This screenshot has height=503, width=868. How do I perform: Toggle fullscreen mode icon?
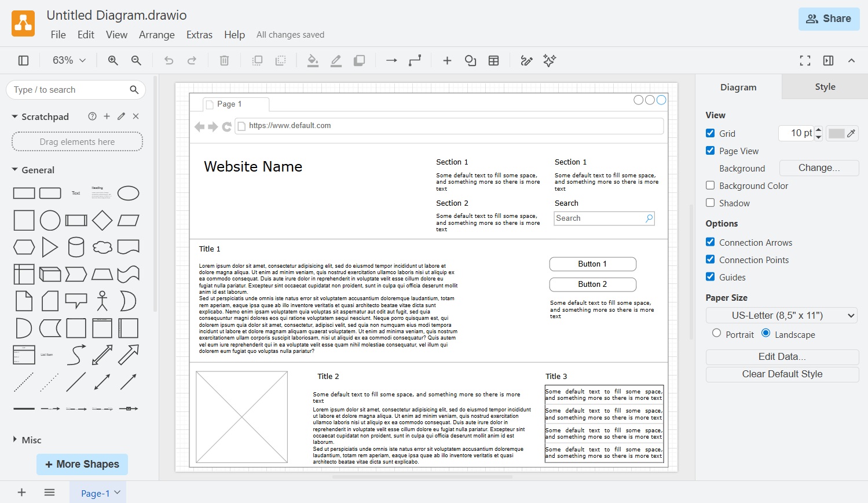805,60
